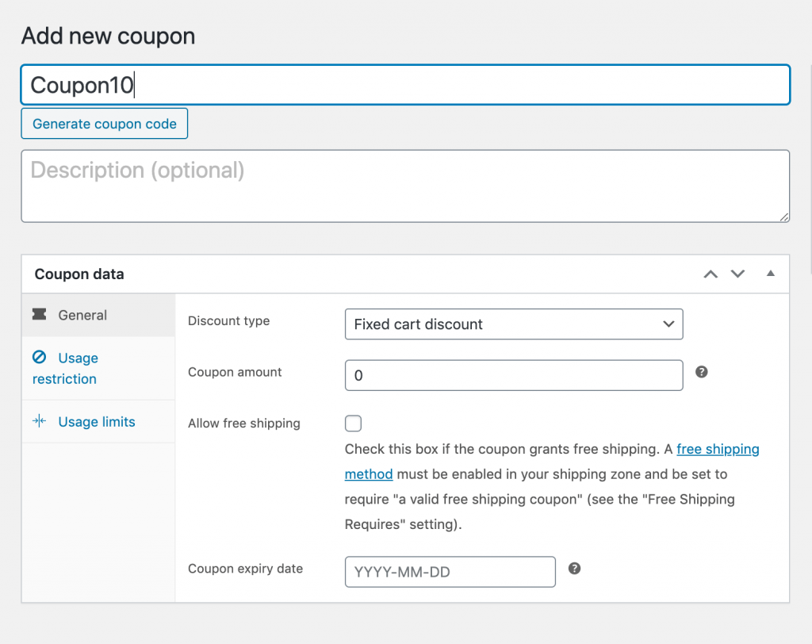Viewport: 812px width, 644px height.
Task: Click the Coupon data panel heading
Action: click(79, 274)
